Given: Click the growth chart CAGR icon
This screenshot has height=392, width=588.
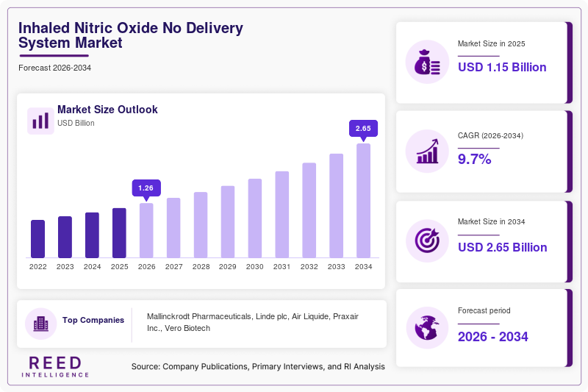Looking at the screenshot, I should tap(427, 152).
